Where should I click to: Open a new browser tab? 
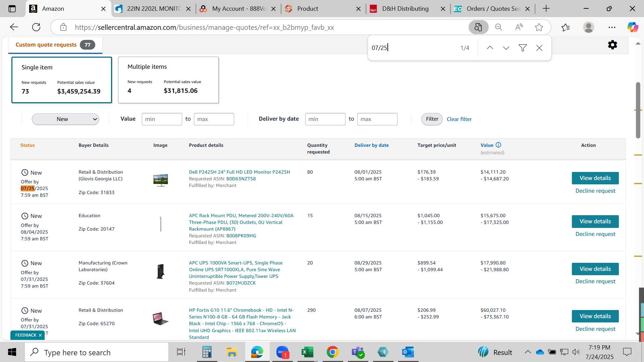point(546,8)
